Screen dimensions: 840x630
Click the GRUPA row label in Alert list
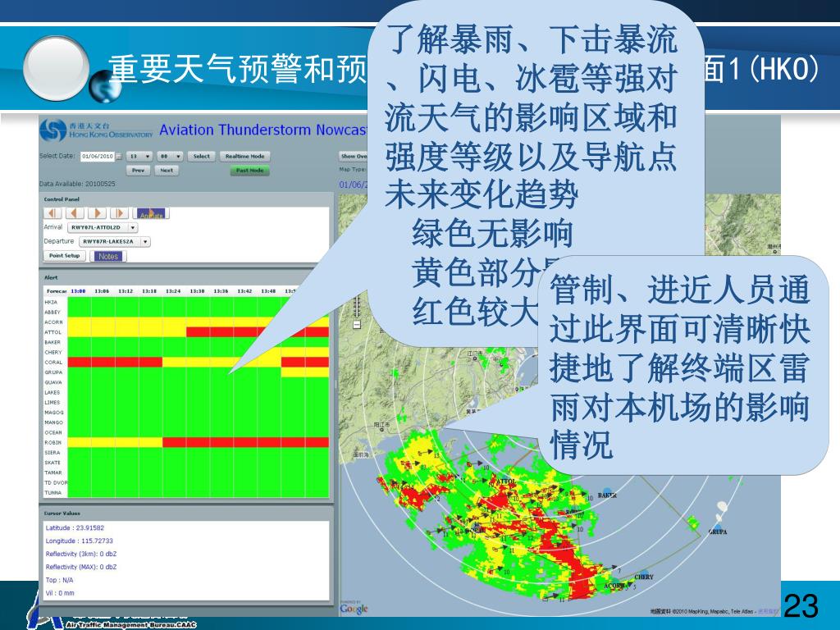[53, 372]
